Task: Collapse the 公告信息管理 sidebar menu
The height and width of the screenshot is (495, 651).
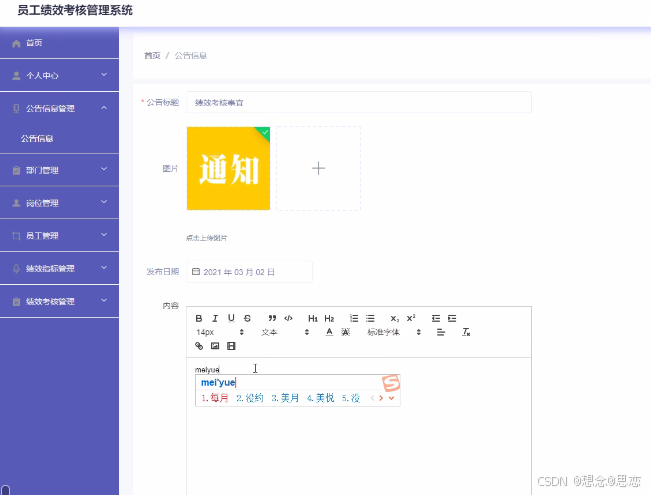Action: (x=59, y=108)
